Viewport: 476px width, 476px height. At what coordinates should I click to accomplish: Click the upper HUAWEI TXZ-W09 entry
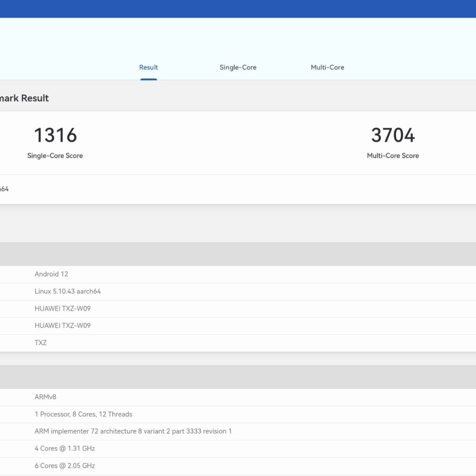click(62, 309)
